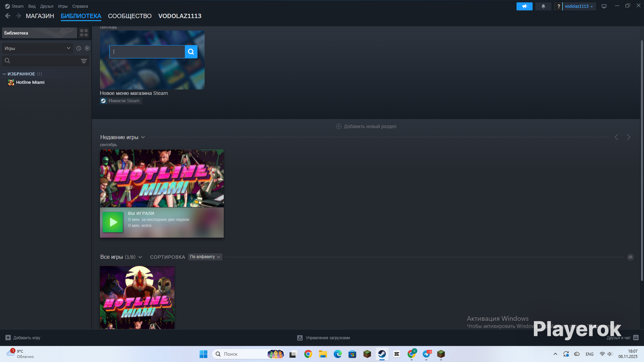Screen dimensions: 644x362
Task: Open File Explorer from the taskbar
Action: click(x=323, y=354)
